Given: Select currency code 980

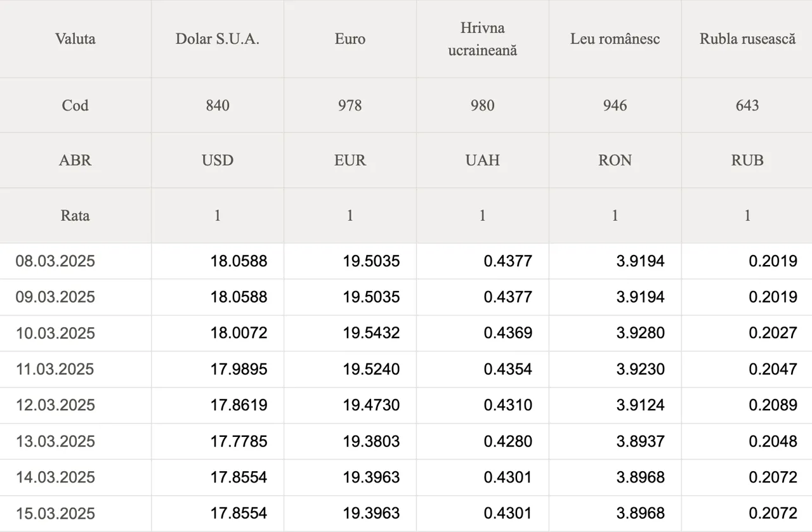Looking at the screenshot, I should [x=483, y=105].
